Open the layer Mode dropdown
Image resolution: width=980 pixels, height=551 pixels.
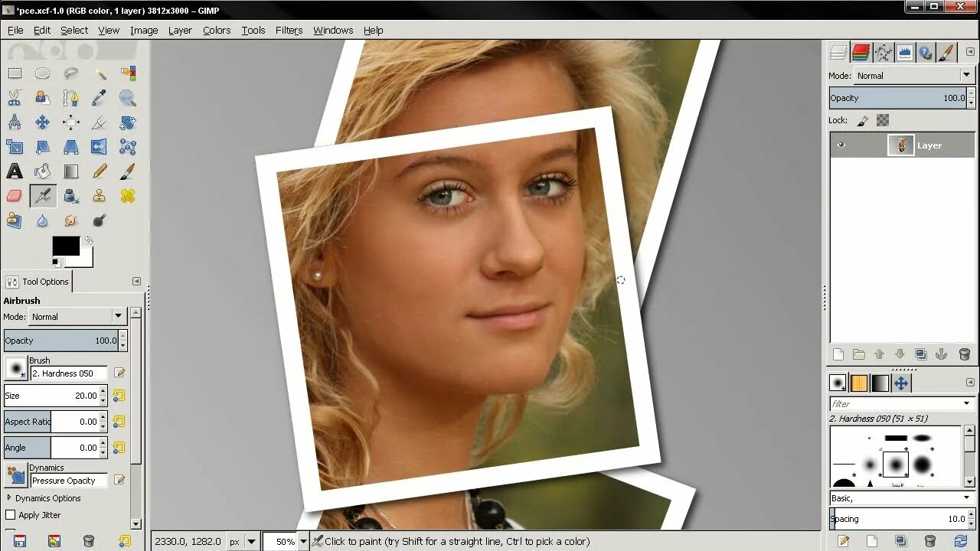[x=914, y=75]
